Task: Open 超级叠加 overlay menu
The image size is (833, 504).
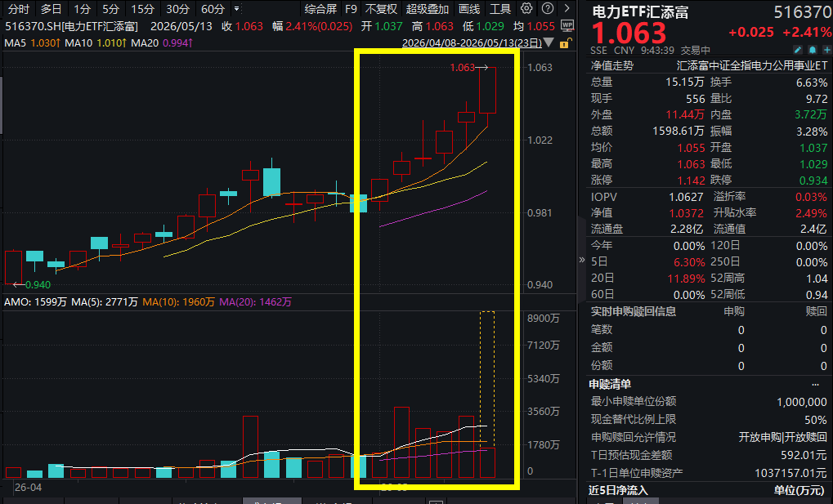Action: click(427, 9)
